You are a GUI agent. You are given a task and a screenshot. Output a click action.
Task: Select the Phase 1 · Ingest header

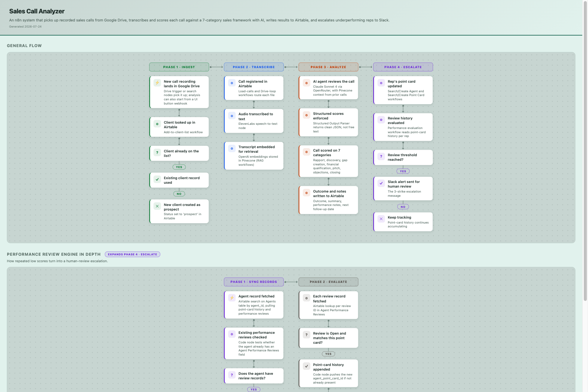tap(179, 67)
